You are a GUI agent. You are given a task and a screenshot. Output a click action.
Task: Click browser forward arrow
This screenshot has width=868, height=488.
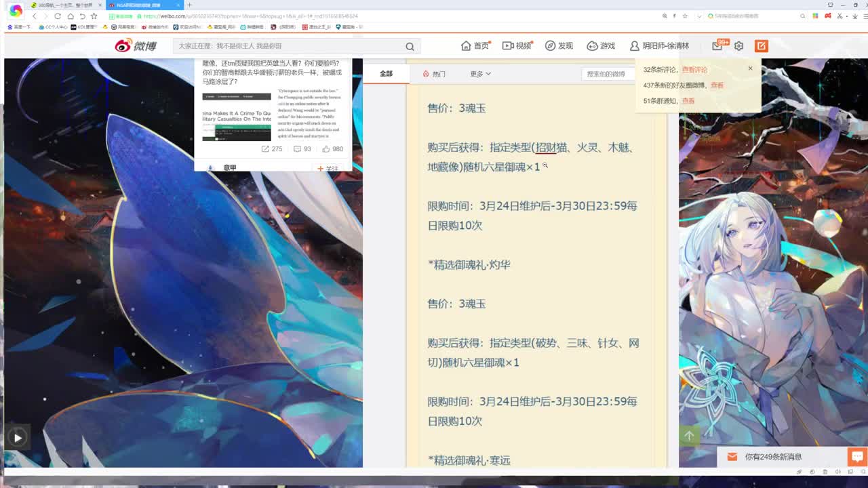pyautogui.click(x=45, y=16)
